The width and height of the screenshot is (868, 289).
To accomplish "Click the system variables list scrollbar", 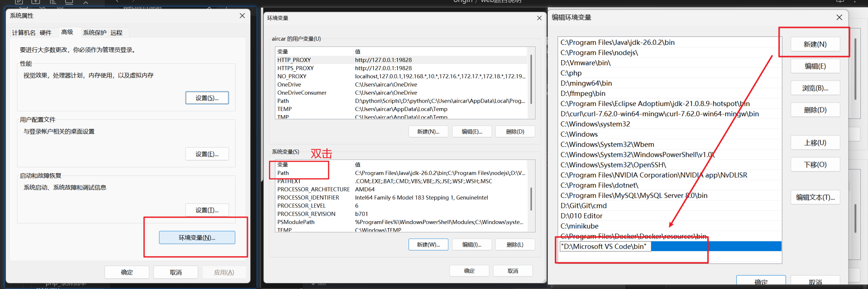I will click(x=531, y=199).
